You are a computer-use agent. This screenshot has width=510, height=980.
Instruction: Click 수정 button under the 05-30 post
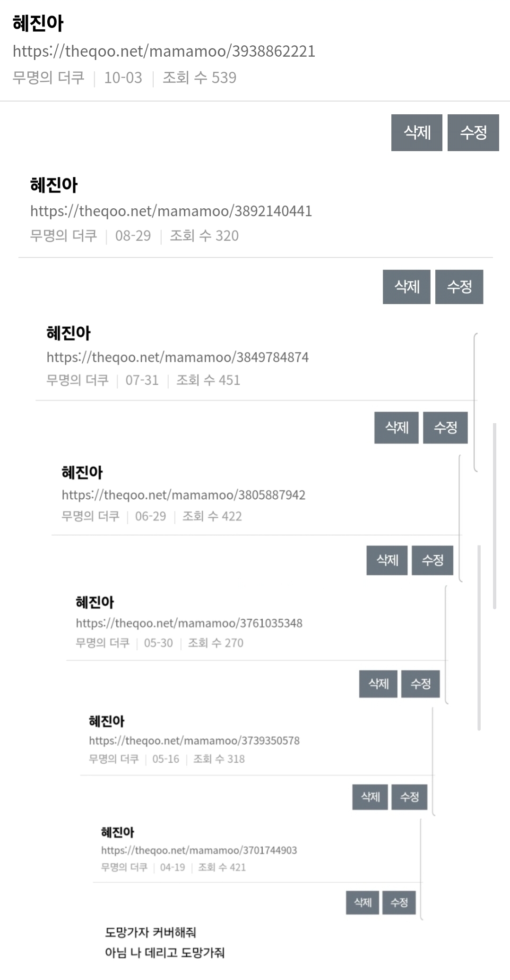[421, 683]
